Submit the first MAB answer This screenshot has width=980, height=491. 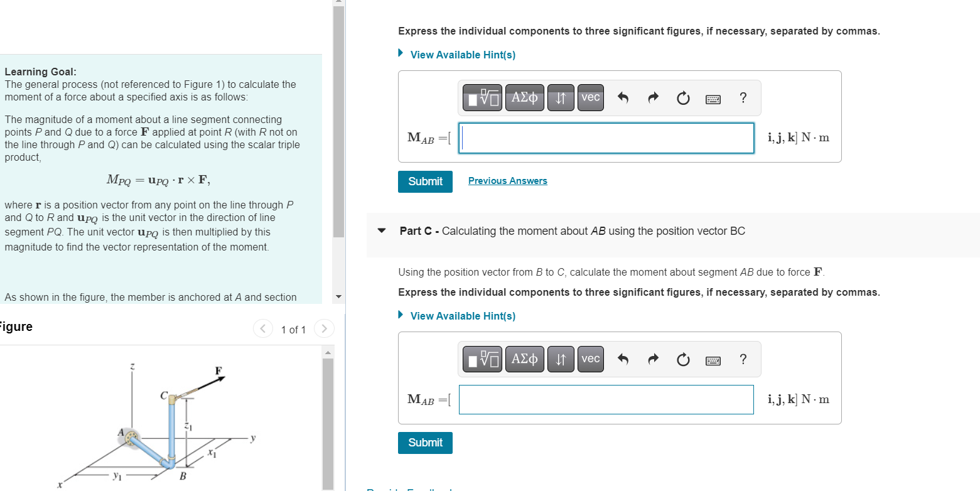coord(425,181)
